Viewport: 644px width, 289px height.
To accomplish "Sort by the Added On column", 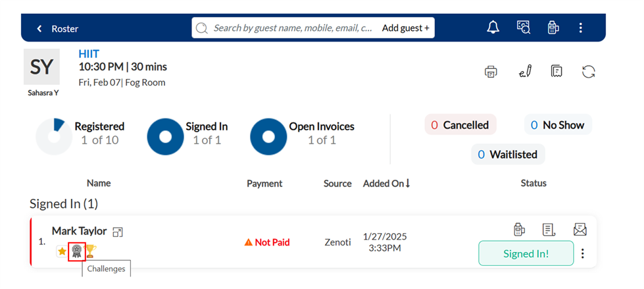I will pyautogui.click(x=387, y=184).
